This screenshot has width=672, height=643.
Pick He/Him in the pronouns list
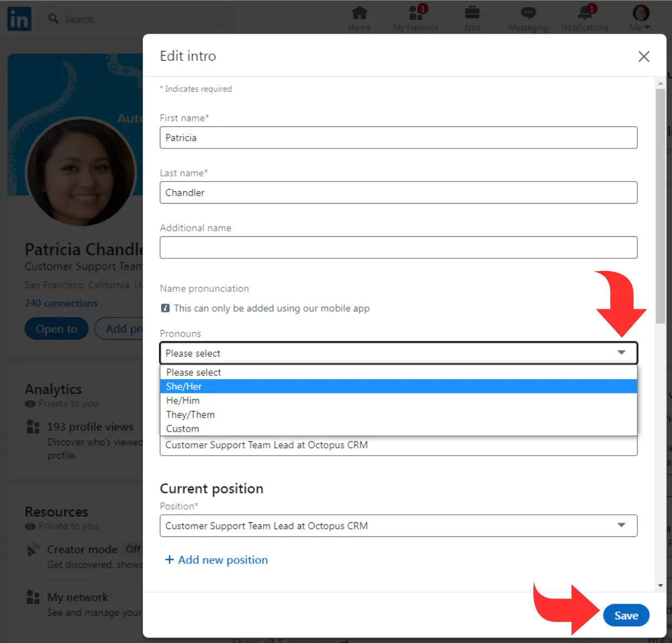pos(399,400)
